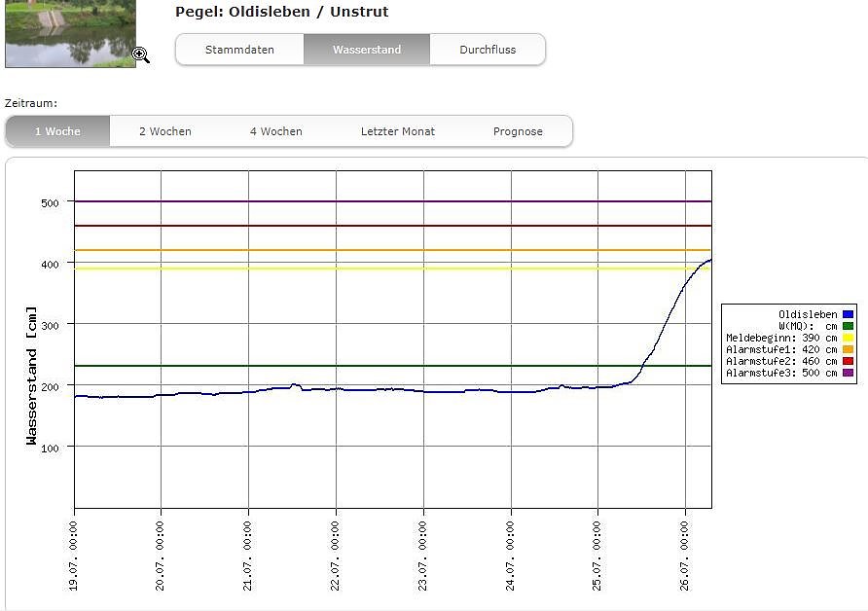Click the yellow Meldebeginn legend swatch

(x=848, y=338)
